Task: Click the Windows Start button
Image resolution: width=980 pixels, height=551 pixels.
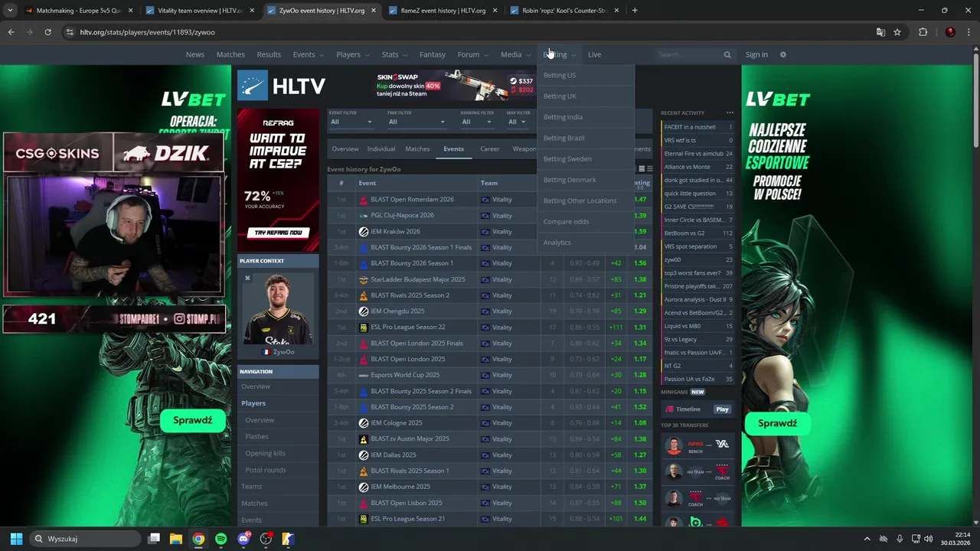Action: (x=16, y=539)
